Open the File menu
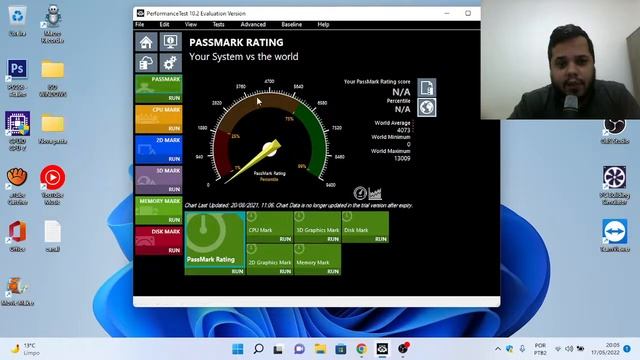This screenshot has height=360, width=640. pos(140,24)
